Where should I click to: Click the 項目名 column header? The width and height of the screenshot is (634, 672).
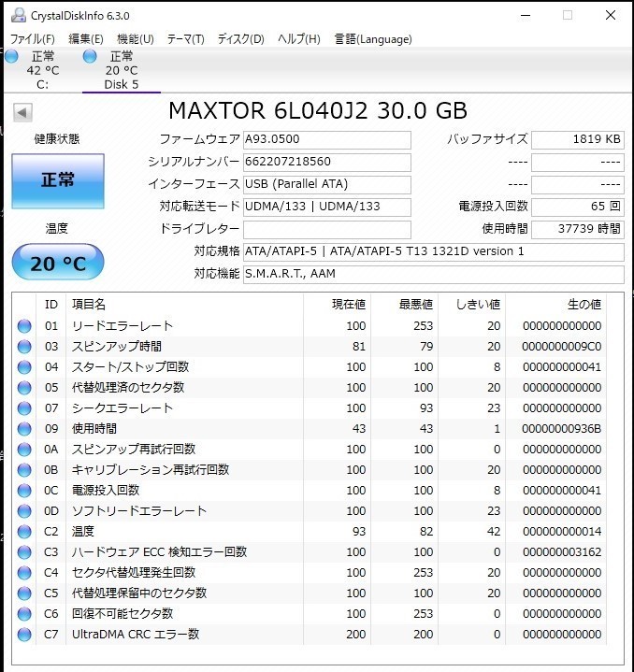tap(89, 305)
